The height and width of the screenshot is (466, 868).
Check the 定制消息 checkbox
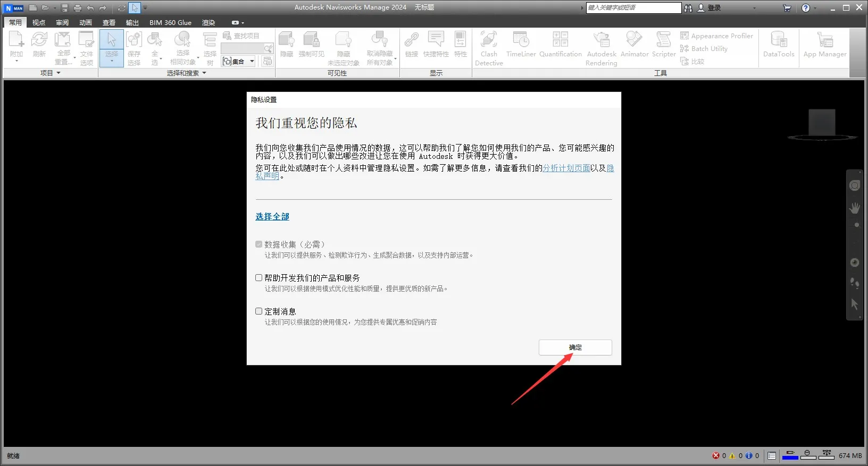click(259, 311)
